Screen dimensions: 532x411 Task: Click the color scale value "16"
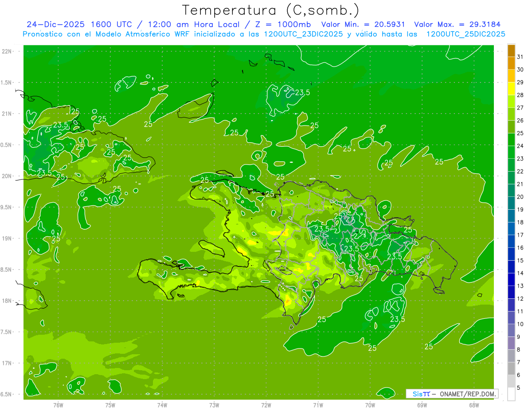(520, 248)
